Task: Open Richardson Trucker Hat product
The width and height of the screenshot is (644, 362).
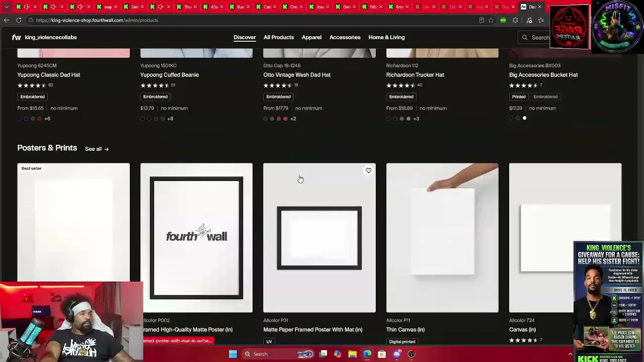Action: (x=415, y=75)
